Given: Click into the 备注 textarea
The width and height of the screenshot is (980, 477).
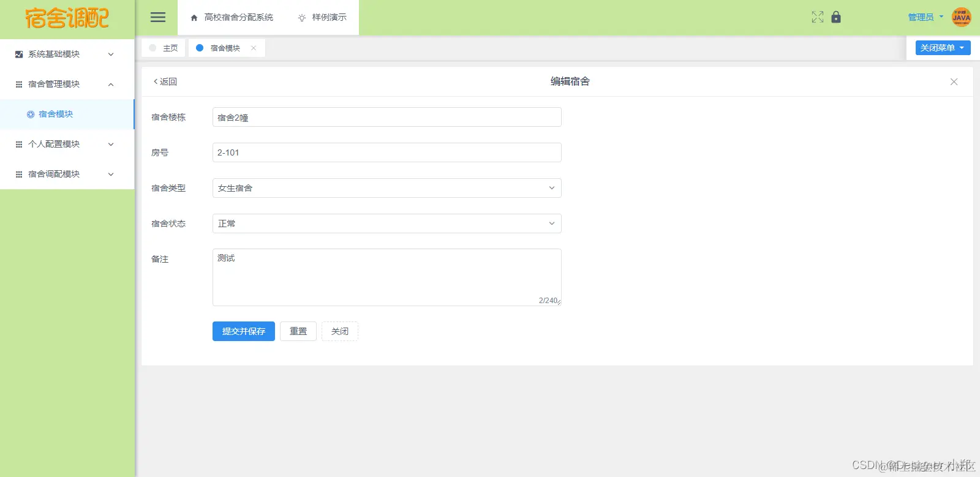Looking at the screenshot, I should pyautogui.click(x=387, y=277).
